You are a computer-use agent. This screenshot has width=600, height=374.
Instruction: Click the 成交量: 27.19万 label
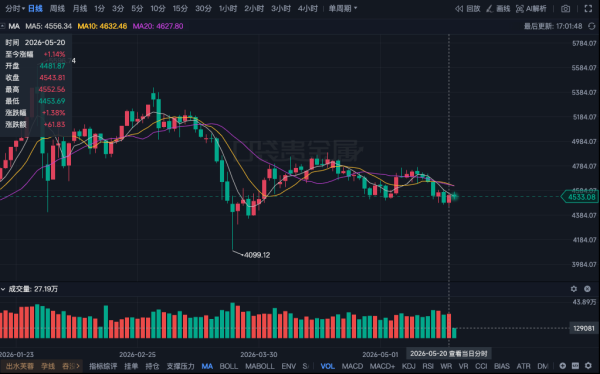coord(33,289)
